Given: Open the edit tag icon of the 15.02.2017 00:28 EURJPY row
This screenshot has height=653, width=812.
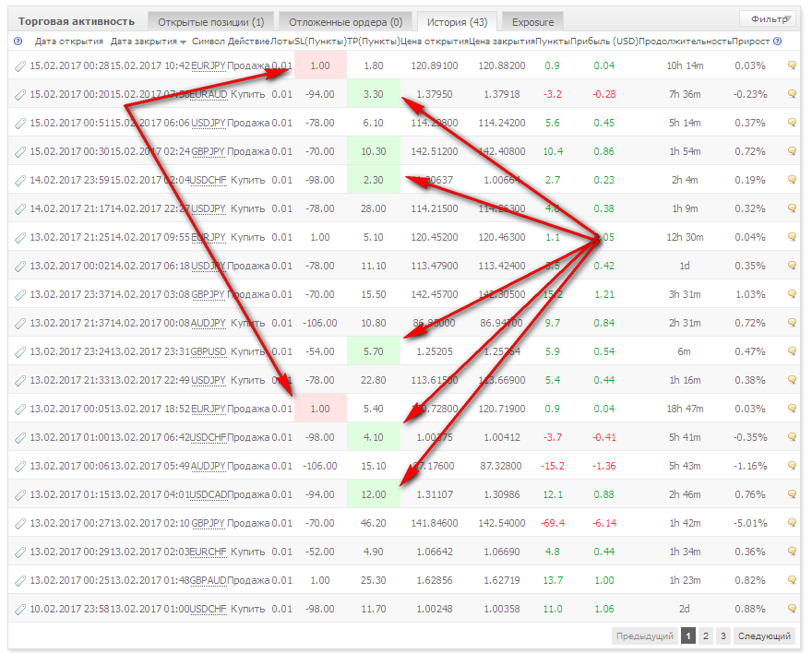Looking at the screenshot, I should (20, 65).
